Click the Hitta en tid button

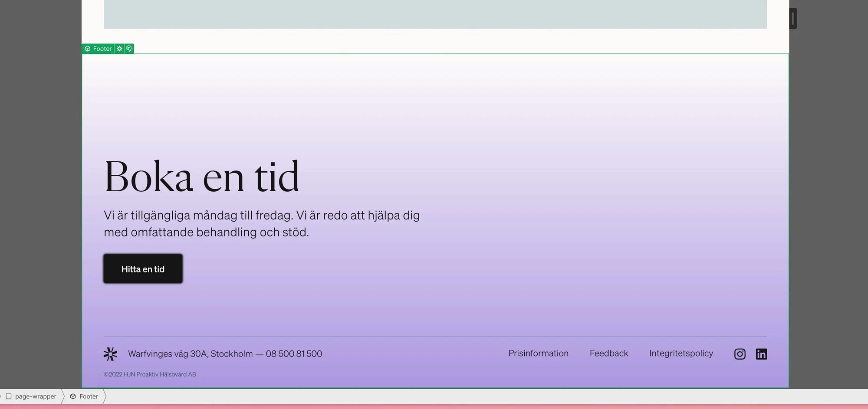point(143,269)
